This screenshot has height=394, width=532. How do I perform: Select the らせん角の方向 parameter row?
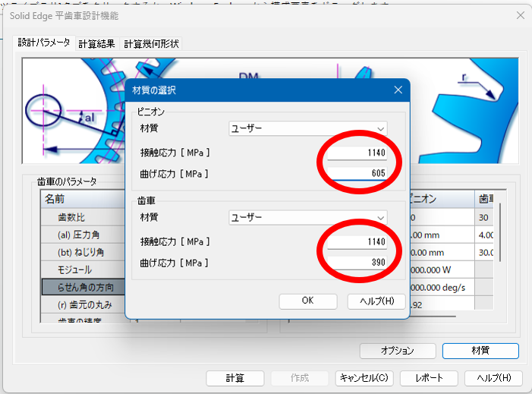pyautogui.click(x=83, y=288)
